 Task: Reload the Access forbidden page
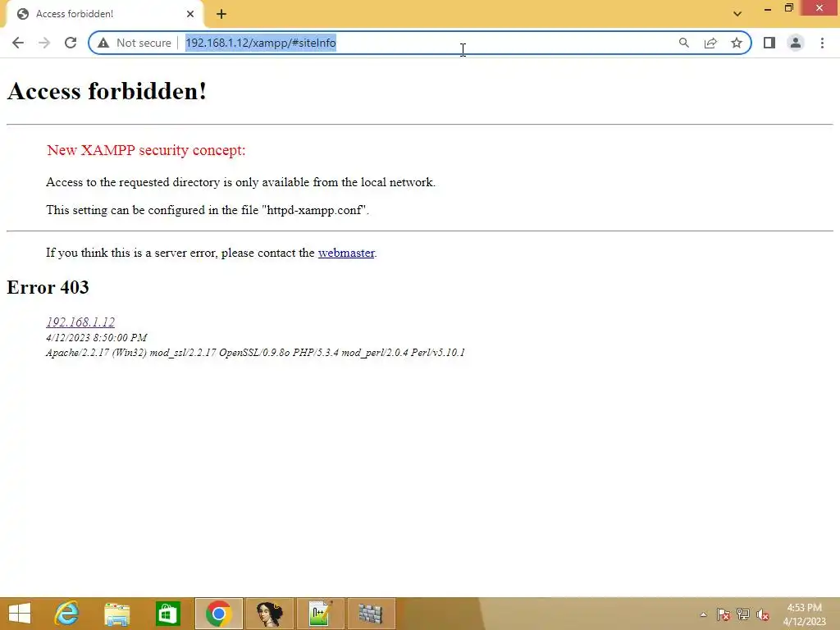pyautogui.click(x=71, y=43)
